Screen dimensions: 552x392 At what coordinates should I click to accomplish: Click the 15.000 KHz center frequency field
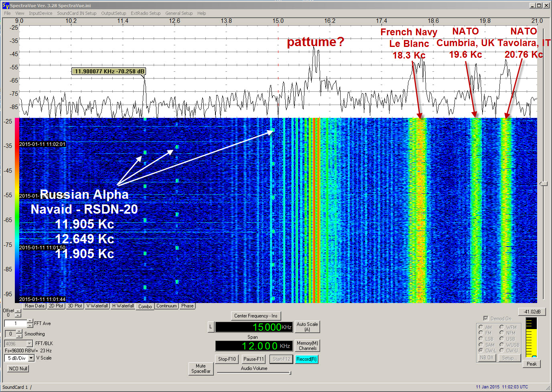pos(254,327)
